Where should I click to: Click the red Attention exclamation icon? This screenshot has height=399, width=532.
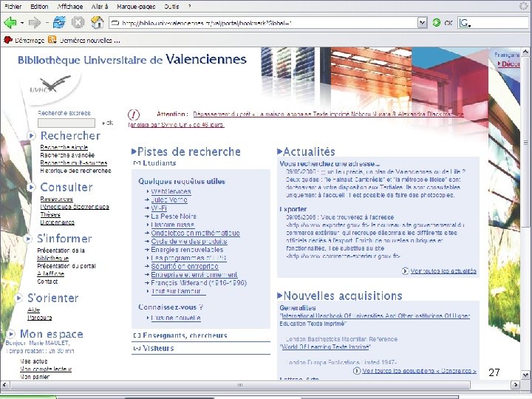pos(134,115)
